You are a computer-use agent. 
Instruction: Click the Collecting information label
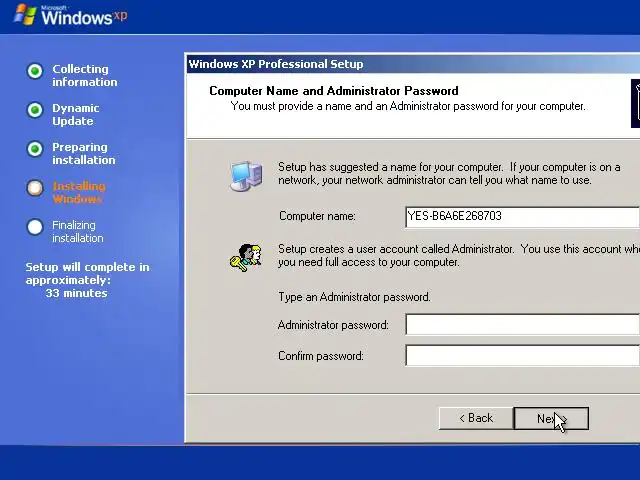(x=84, y=76)
